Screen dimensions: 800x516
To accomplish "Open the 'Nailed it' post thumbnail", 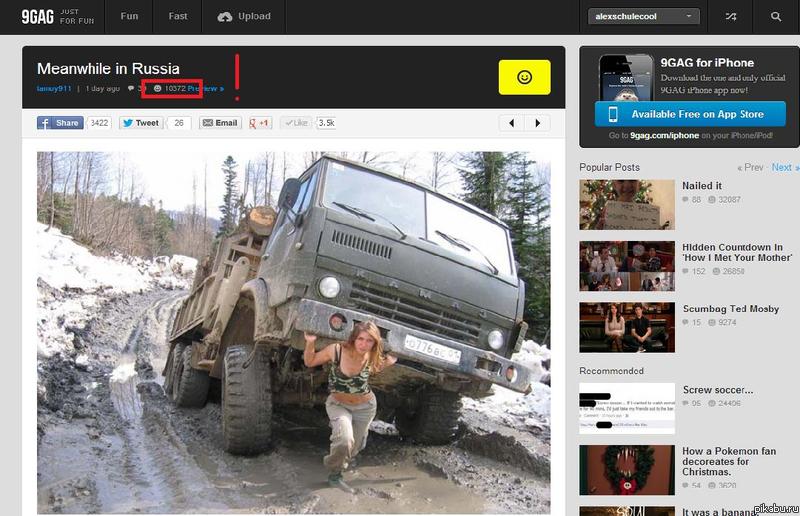I will tap(627, 204).
